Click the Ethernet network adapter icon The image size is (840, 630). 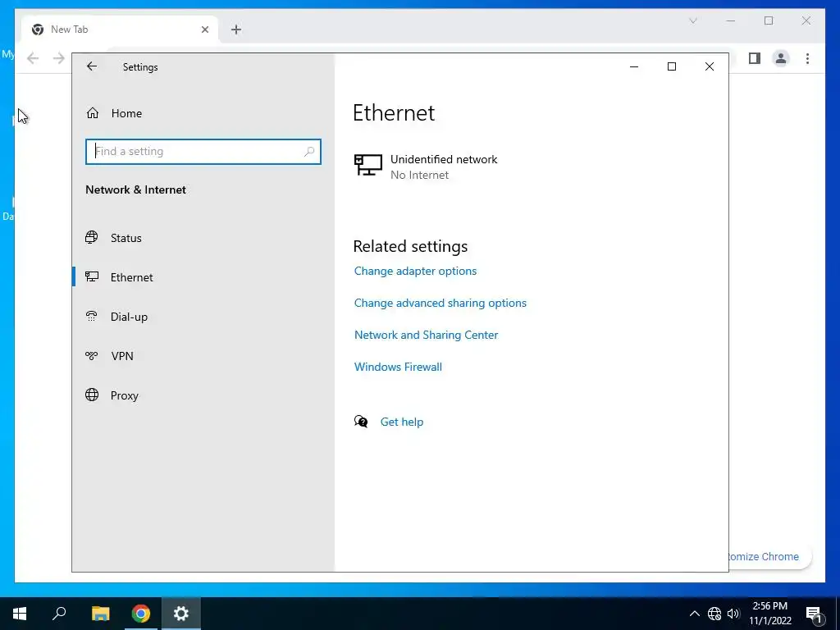click(x=368, y=165)
